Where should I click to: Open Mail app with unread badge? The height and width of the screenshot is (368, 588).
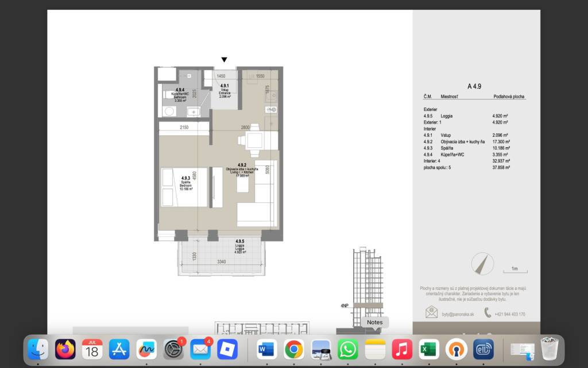coord(200,349)
